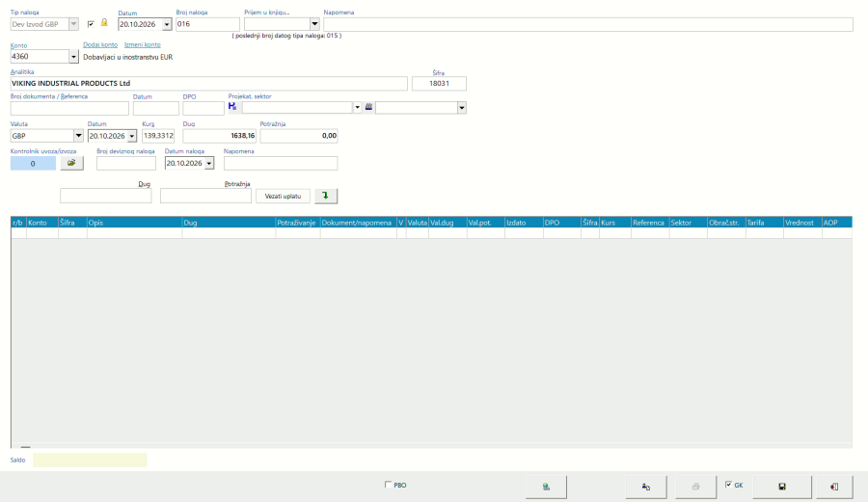
Task: Open the sector dropdown arrow
Action: (x=462, y=107)
